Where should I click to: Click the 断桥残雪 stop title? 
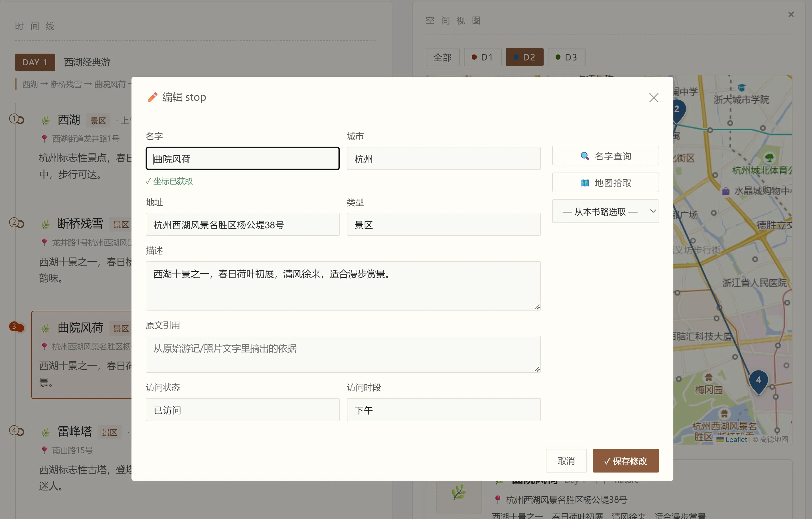(80, 224)
